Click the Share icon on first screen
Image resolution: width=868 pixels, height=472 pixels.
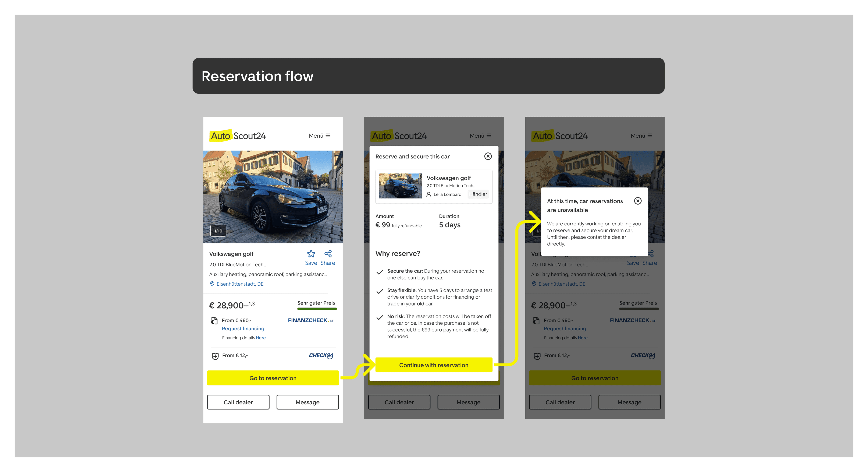pyautogui.click(x=328, y=254)
